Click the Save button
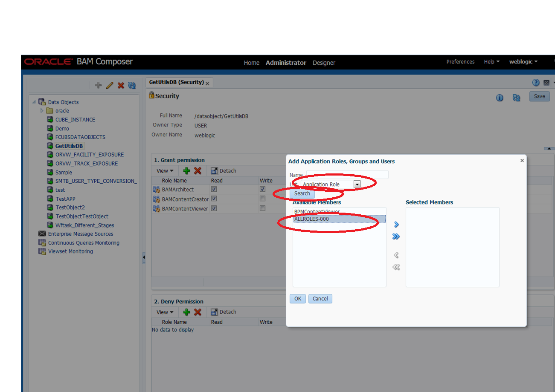Screen dimensions: 555x392 (540, 96)
